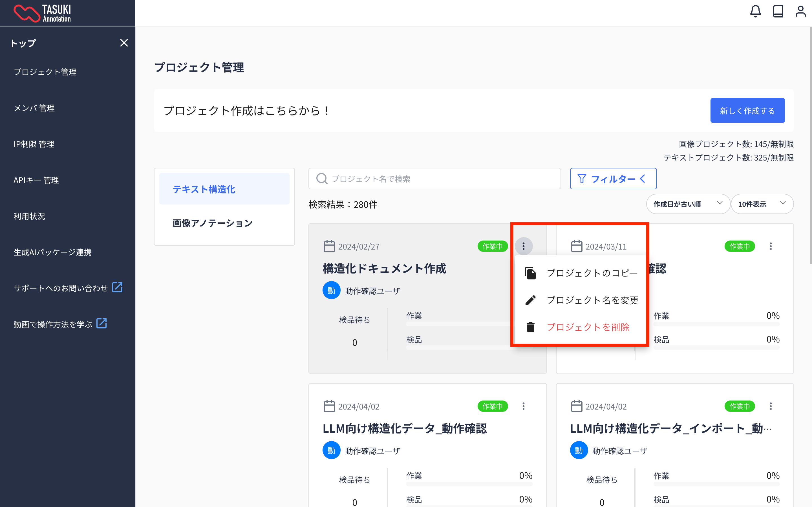Click the external link icon beside 動画で操作方法を学ぶ
This screenshot has width=812, height=507.
[x=101, y=324]
